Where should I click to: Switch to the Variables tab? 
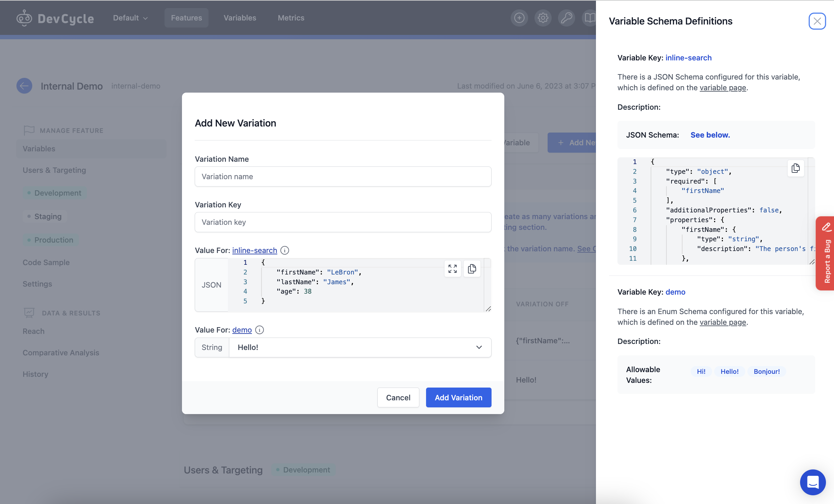240,18
